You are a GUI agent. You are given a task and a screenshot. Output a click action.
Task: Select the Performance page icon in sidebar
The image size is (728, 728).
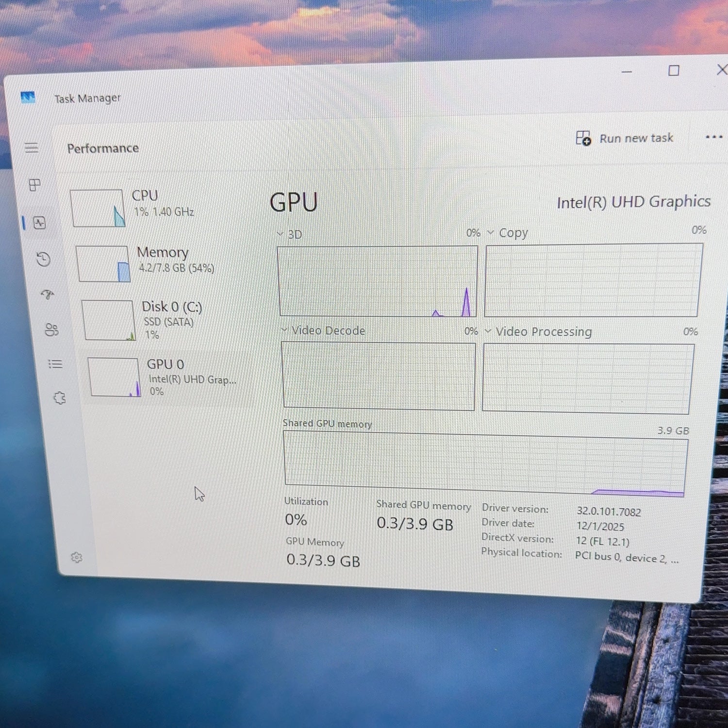click(39, 223)
